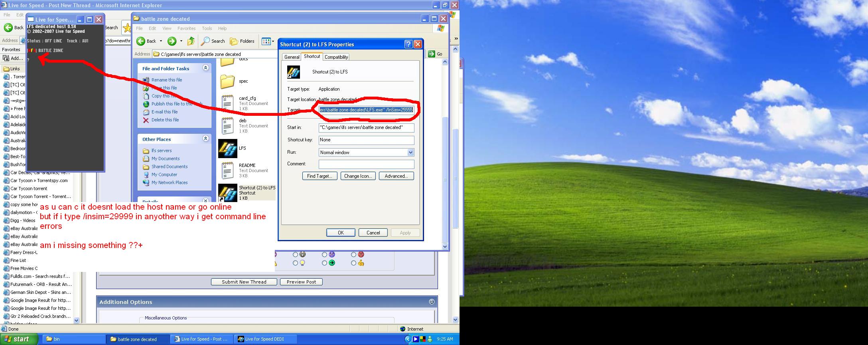
Task: Click the My Computer icon under Other Places
Action: [x=146, y=175]
